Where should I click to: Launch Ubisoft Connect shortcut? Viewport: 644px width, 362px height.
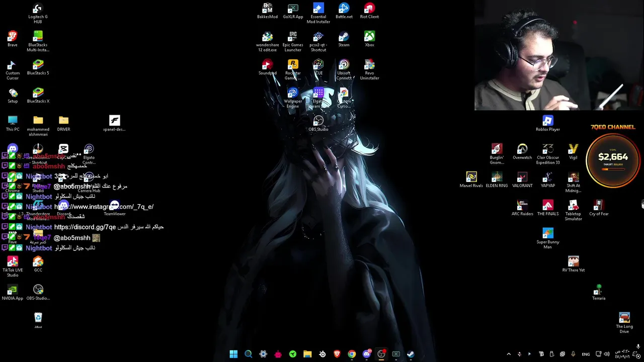click(344, 70)
